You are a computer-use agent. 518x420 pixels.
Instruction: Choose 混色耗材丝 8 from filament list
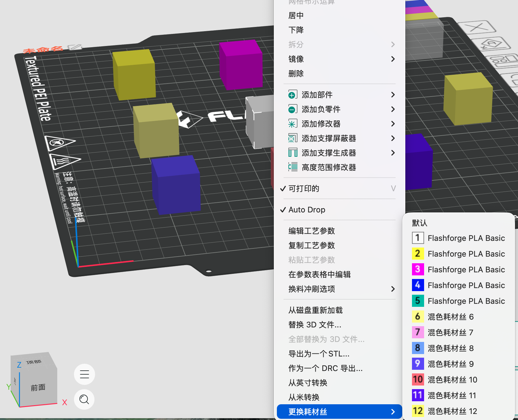459,348
